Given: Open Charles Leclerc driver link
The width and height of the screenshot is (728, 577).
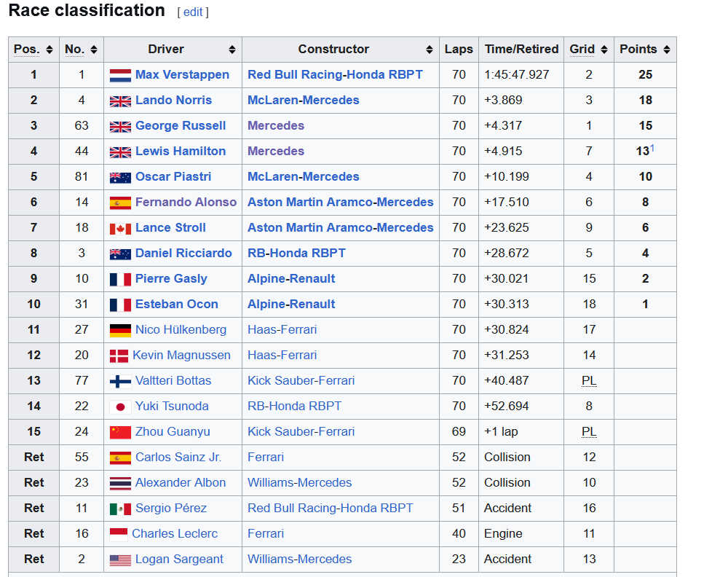Looking at the screenshot, I should [x=175, y=534].
